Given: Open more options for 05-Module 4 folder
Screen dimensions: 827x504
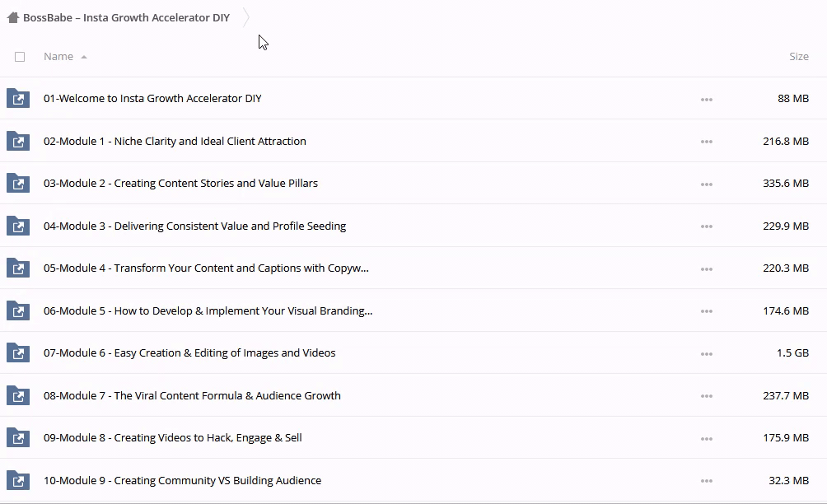Looking at the screenshot, I should (706, 269).
